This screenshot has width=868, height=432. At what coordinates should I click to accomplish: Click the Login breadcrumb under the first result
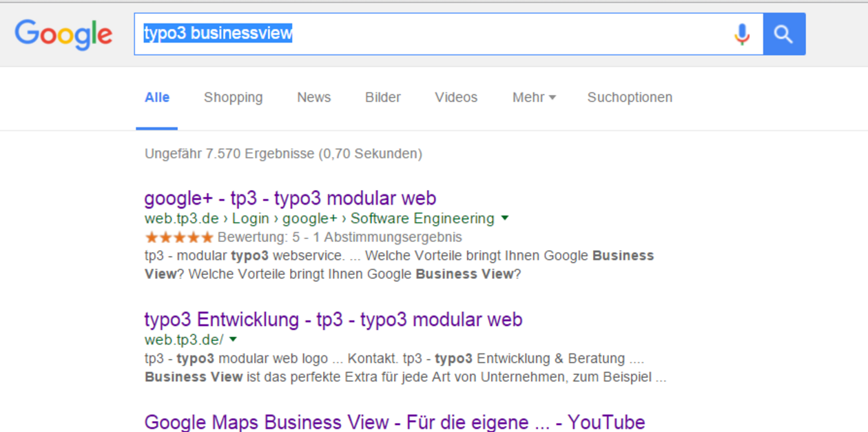(x=251, y=218)
